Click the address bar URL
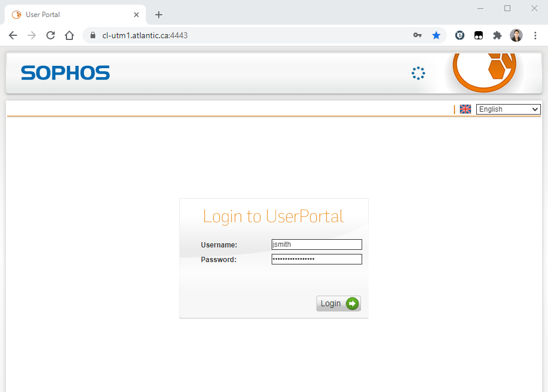The width and height of the screenshot is (548, 392). tap(145, 35)
